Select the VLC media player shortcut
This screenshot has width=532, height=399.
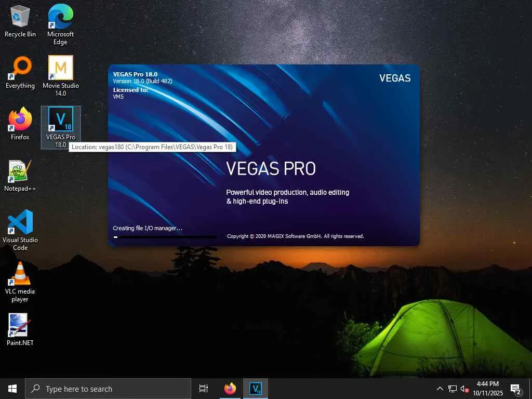[20, 282]
